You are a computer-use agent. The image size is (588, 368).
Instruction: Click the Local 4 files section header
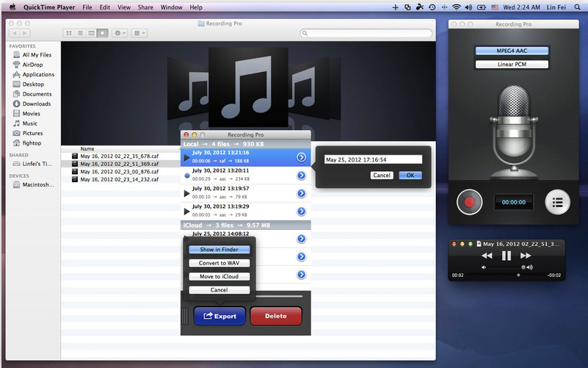[x=246, y=144]
